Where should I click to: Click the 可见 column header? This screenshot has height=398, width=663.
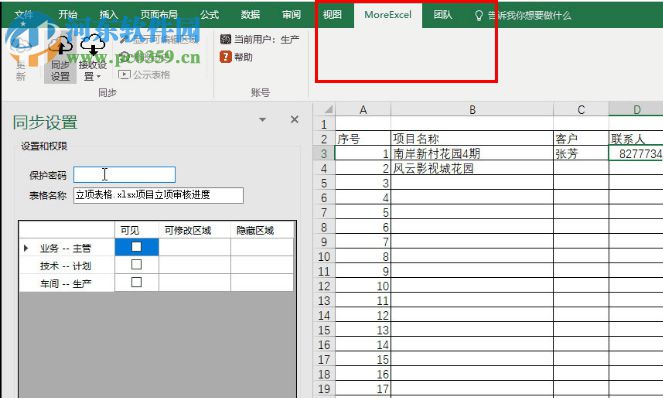[137, 231]
